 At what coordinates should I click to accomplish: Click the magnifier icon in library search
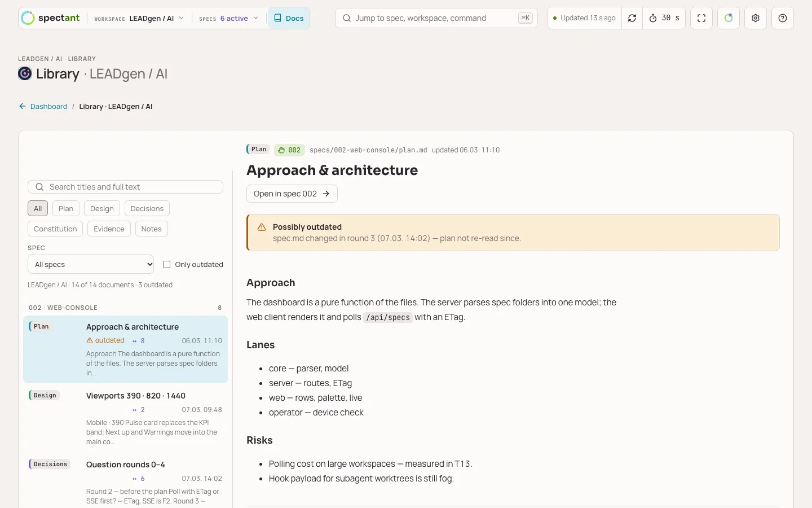click(39, 187)
